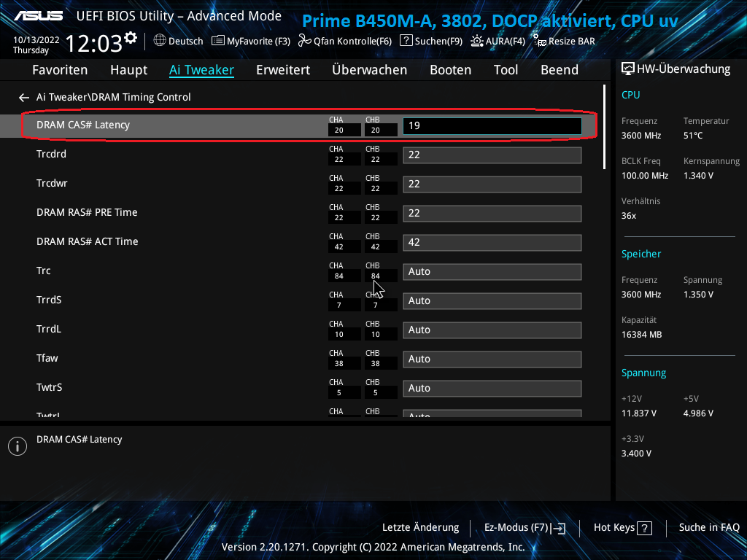Open the Beend tab
The height and width of the screenshot is (560, 747).
560,70
